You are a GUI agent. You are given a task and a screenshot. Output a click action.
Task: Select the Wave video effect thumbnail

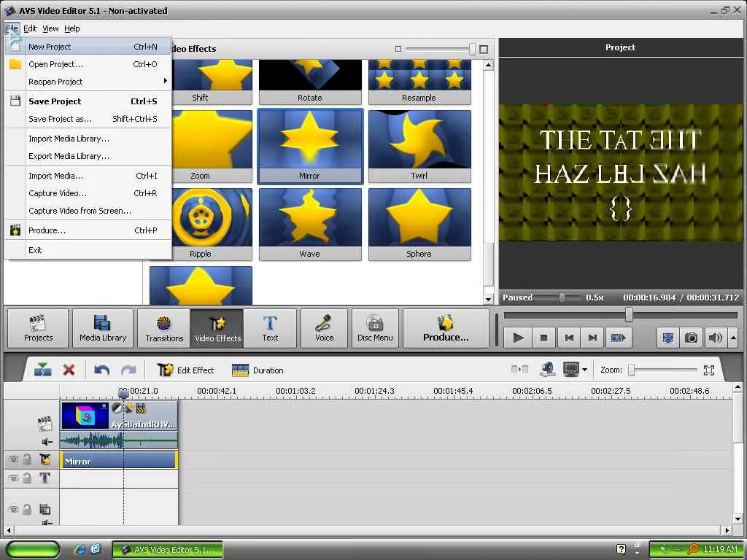click(310, 225)
